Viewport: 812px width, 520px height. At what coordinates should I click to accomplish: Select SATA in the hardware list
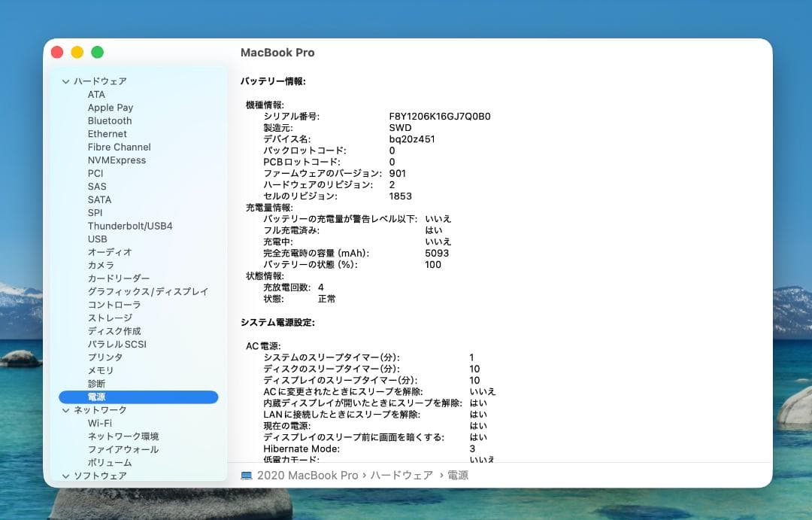click(100, 199)
